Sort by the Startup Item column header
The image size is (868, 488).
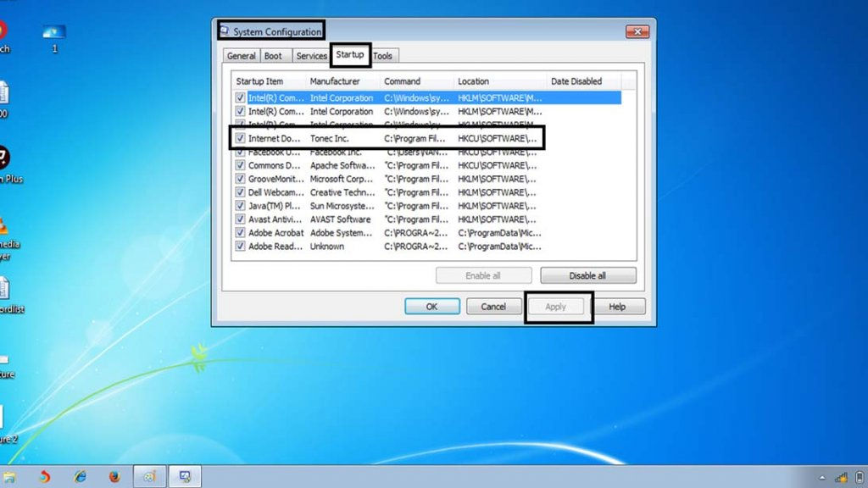[x=269, y=81]
